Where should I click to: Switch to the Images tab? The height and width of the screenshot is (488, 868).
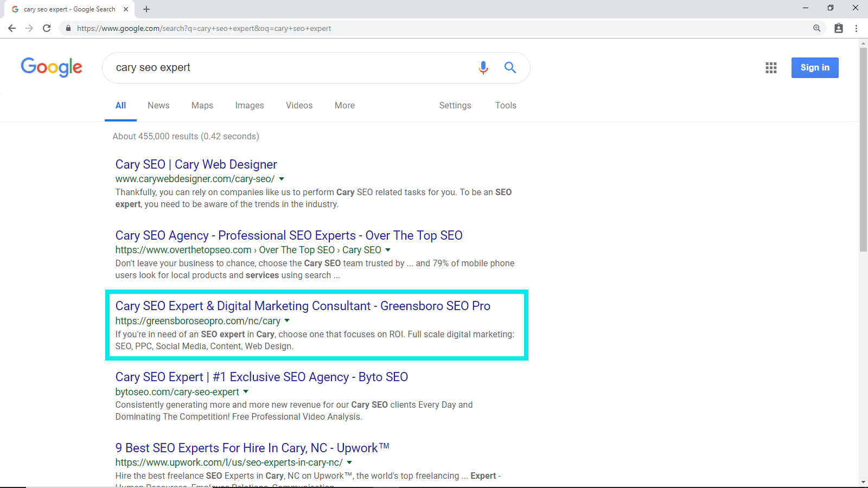tap(250, 106)
